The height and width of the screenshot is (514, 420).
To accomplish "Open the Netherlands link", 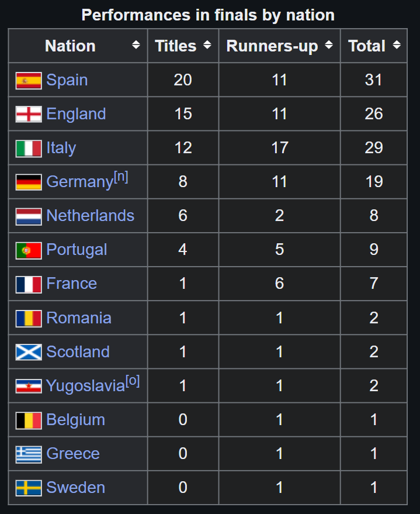I will pos(91,216).
